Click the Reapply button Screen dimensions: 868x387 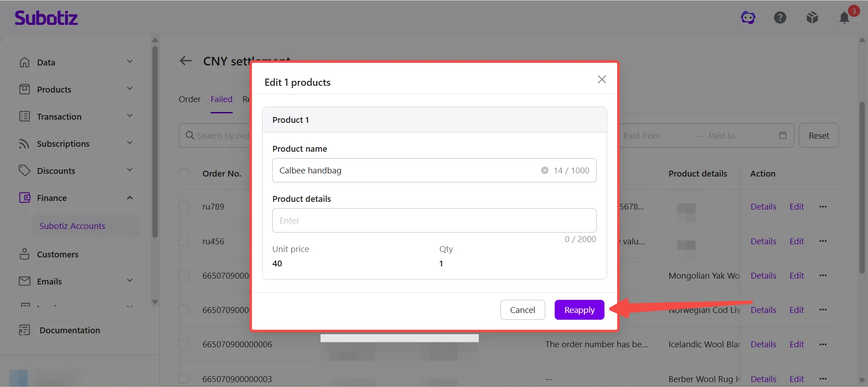(580, 310)
